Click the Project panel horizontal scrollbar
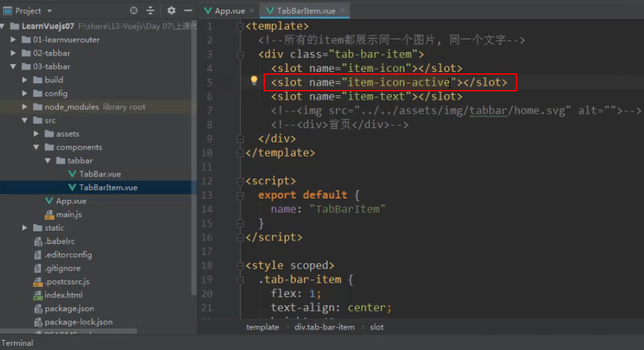The height and width of the screenshot is (350, 644). 69,331
